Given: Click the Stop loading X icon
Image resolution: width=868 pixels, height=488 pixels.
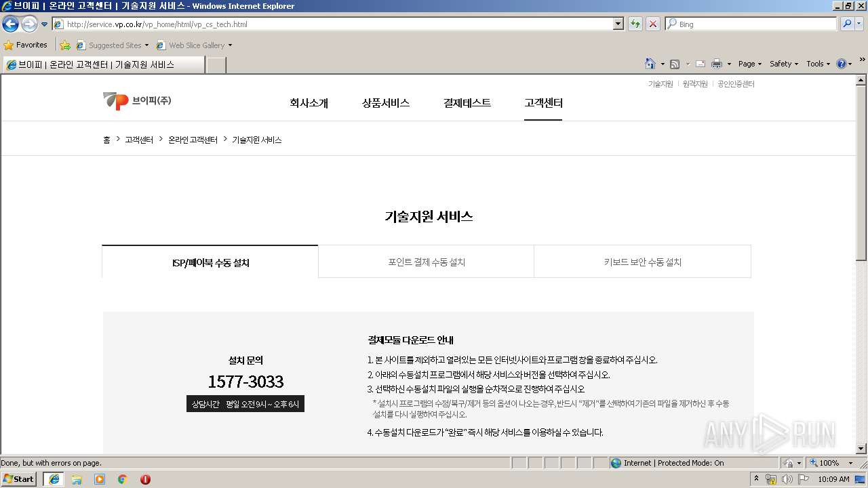Looking at the screenshot, I should 653,24.
